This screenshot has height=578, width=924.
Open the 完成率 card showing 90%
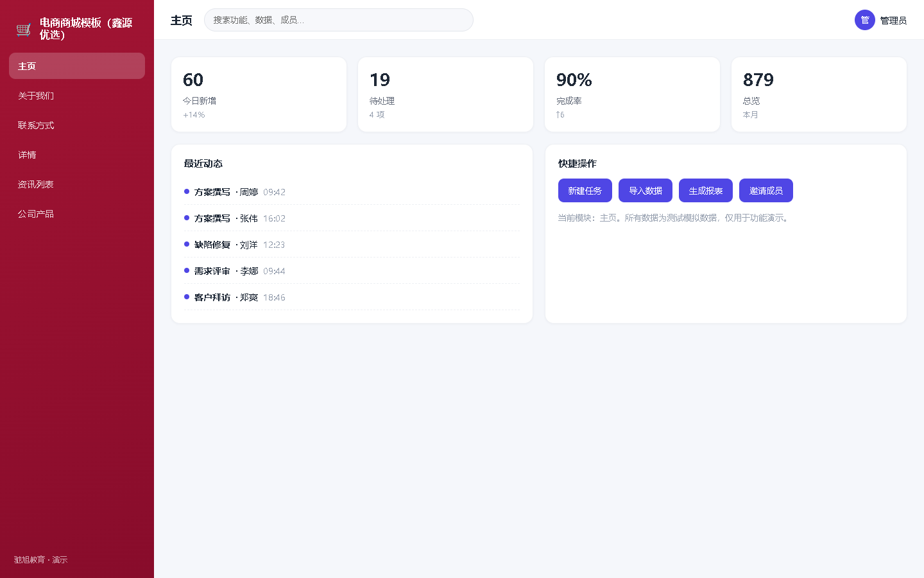(x=633, y=94)
